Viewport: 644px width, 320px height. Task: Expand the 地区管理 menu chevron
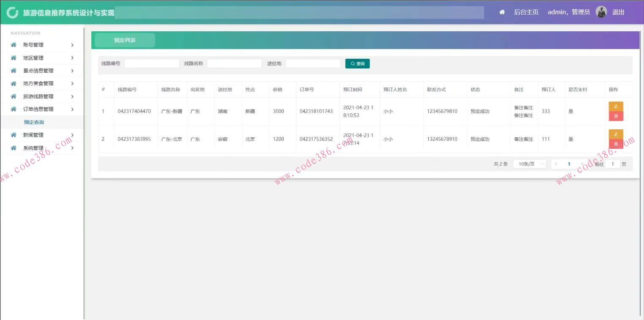tap(72, 58)
